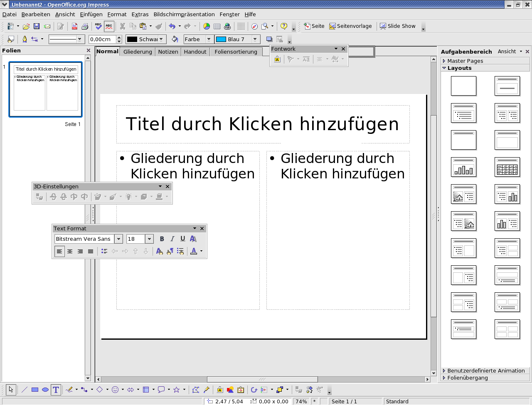Image resolution: width=532 pixels, height=405 pixels.
Task: Close the Text Format toolbar
Action: pos(202,228)
